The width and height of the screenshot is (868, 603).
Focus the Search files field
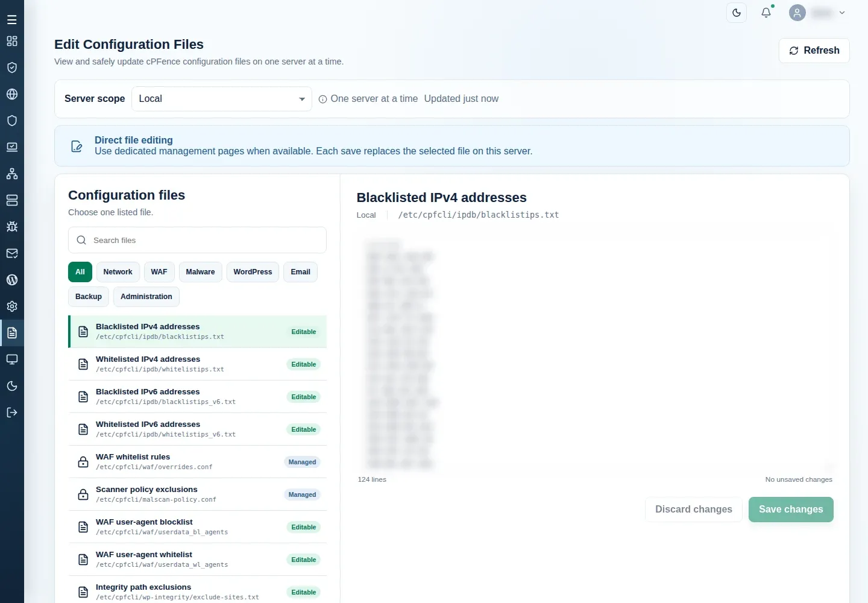pyautogui.click(x=197, y=240)
